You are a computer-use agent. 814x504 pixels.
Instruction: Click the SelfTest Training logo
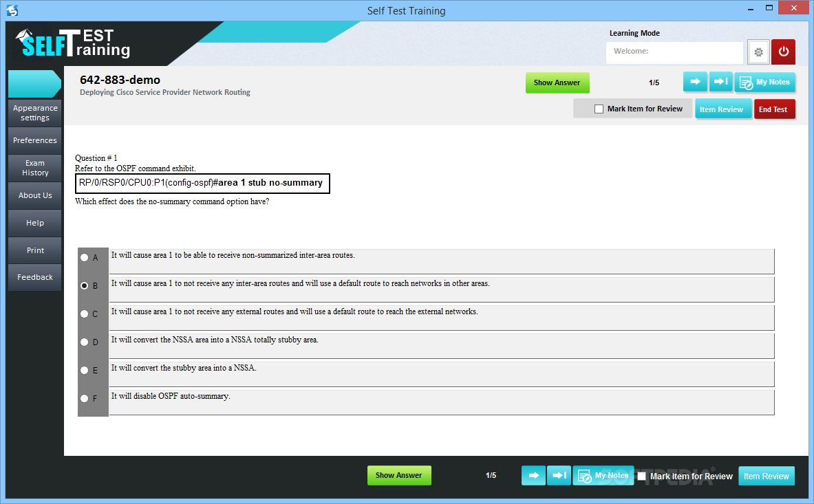73,43
